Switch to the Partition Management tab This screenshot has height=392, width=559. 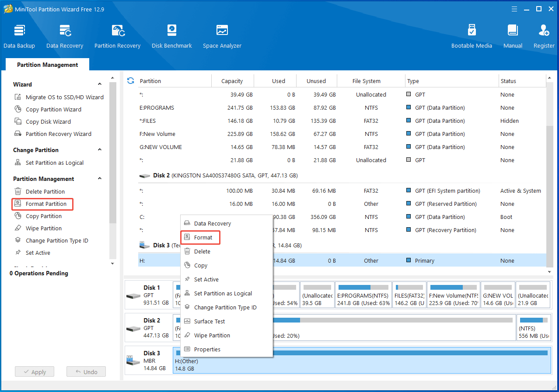point(47,65)
